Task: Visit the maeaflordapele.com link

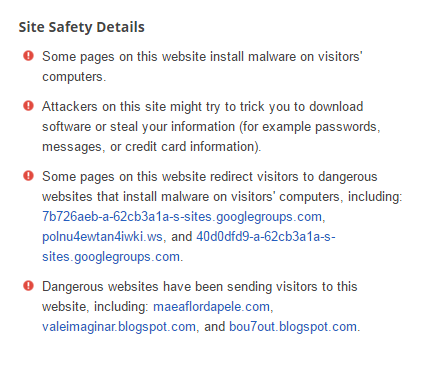Action: point(211,307)
